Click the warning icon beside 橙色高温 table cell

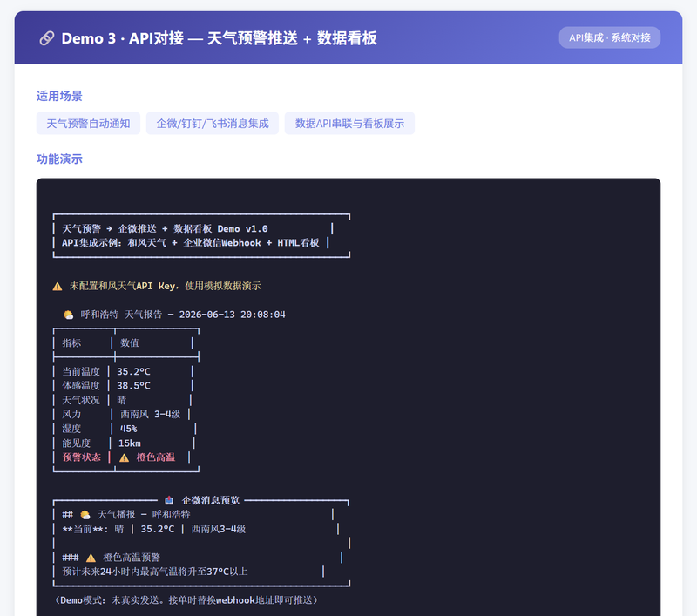pos(124,457)
